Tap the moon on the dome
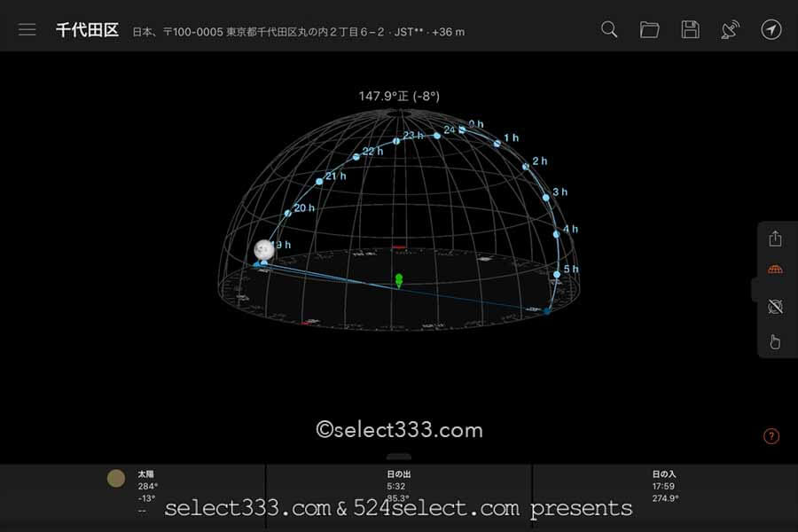The image size is (798, 532). pos(264,250)
